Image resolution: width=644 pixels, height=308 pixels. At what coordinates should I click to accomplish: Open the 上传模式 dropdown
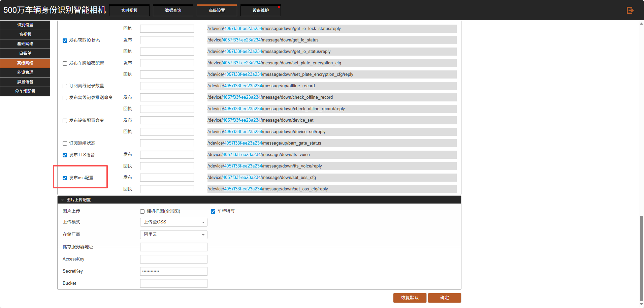(173, 222)
